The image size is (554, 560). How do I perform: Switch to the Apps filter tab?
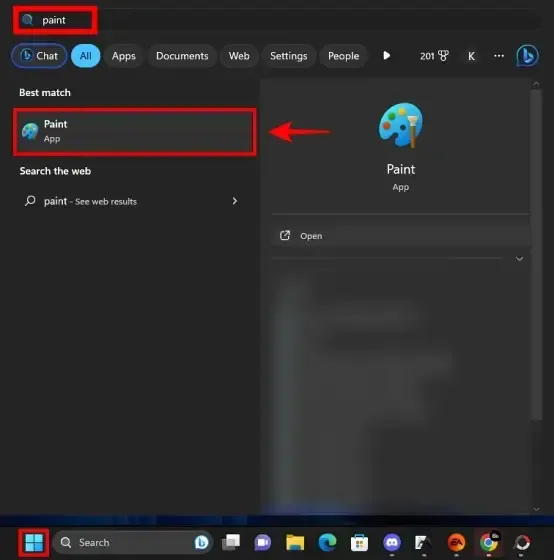[x=124, y=56]
